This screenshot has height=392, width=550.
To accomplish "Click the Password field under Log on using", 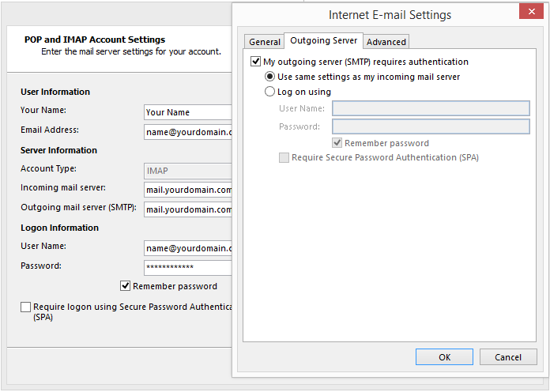I will (430, 126).
